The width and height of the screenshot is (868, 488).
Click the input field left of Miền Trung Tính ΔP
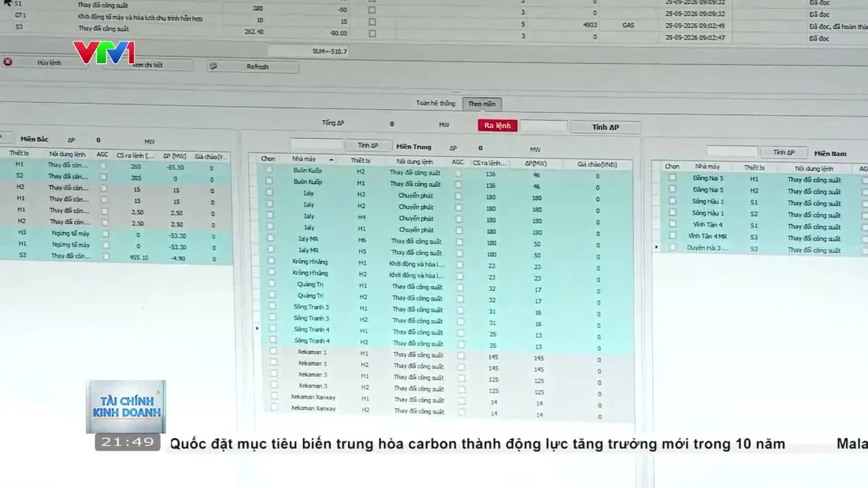[317, 145]
